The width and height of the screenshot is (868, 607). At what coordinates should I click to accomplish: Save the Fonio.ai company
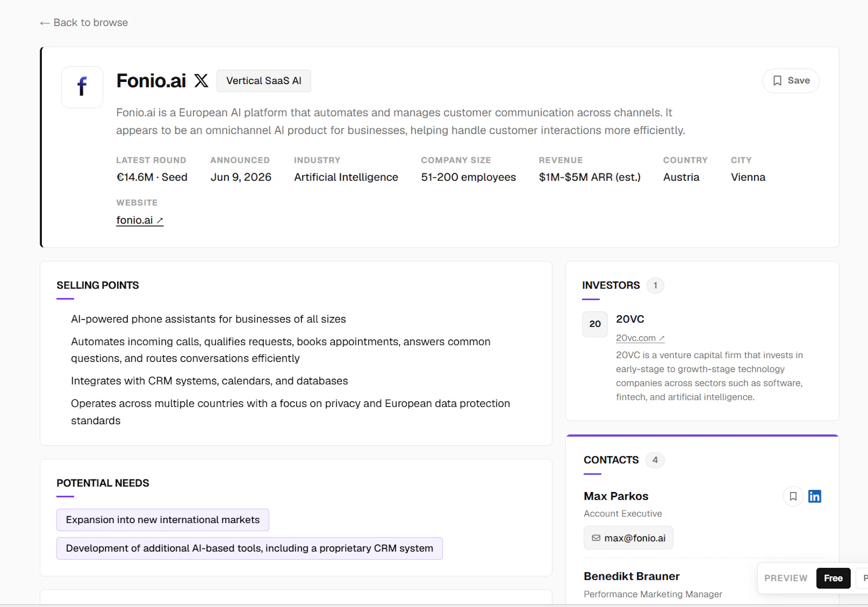point(791,81)
